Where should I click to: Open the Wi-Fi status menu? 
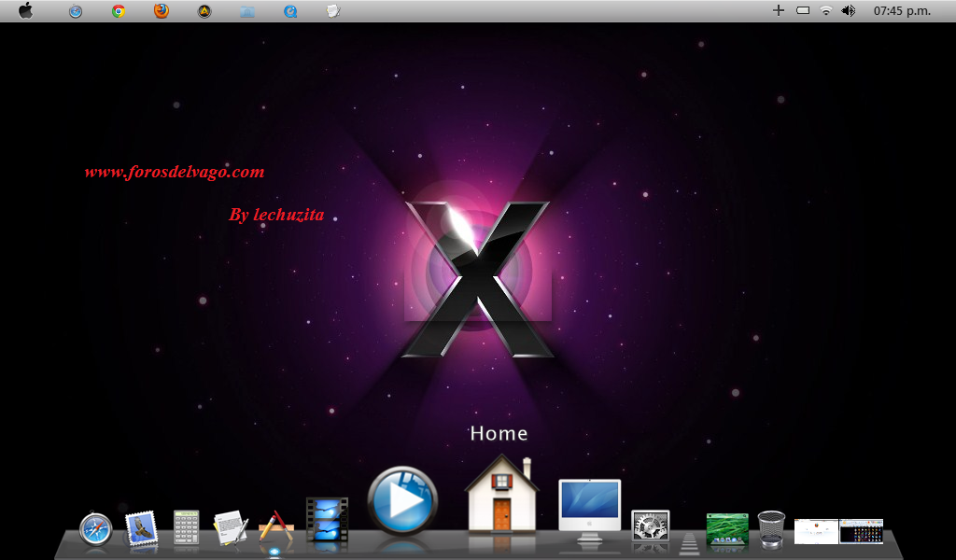pyautogui.click(x=825, y=10)
